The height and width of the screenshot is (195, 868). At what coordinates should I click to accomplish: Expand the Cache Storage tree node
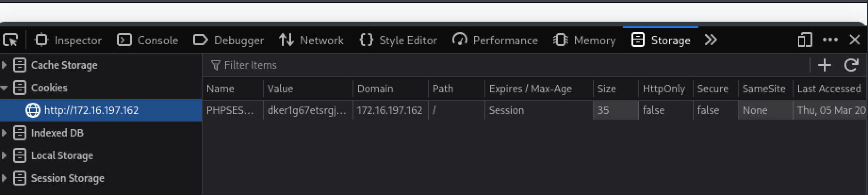pyautogui.click(x=4, y=65)
